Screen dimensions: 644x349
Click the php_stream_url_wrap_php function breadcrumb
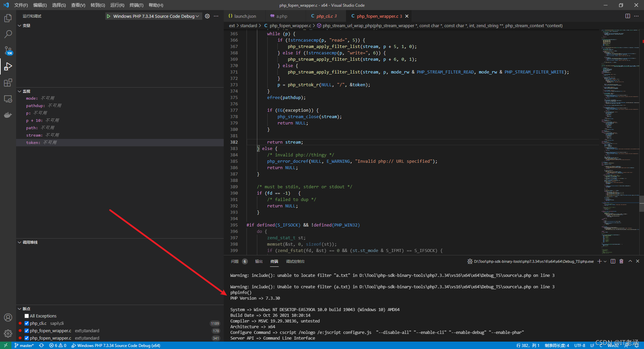(x=440, y=26)
